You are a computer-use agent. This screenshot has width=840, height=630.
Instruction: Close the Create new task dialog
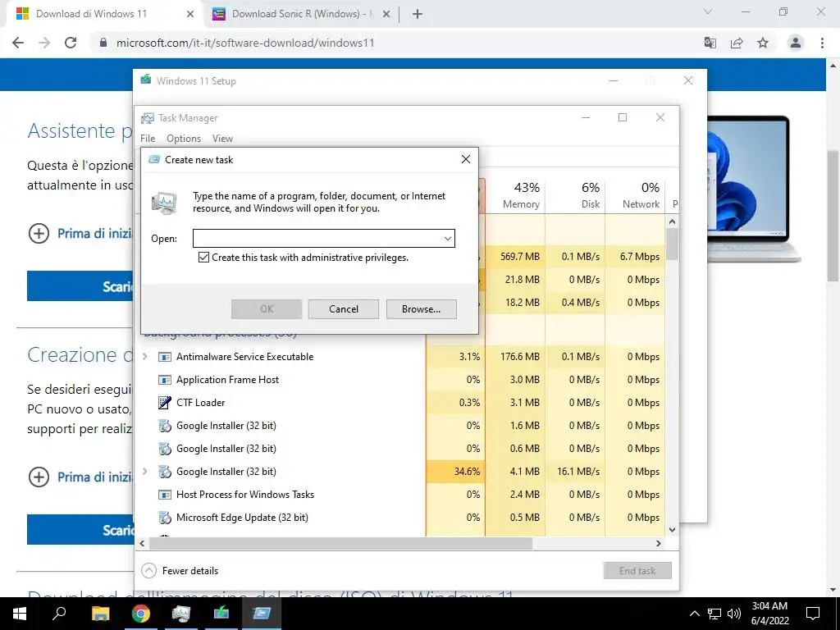(x=466, y=159)
